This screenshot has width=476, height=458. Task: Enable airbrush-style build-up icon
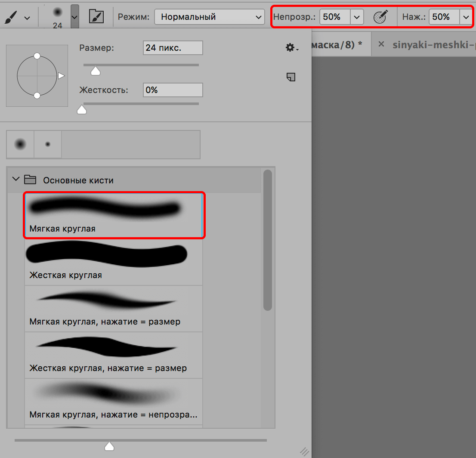tap(380, 17)
